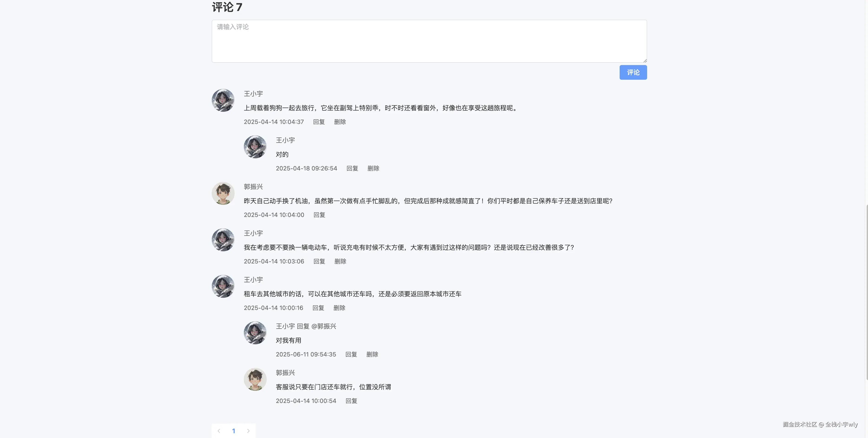Delete the 对的 reply
The width and height of the screenshot is (868, 438).
373,169
